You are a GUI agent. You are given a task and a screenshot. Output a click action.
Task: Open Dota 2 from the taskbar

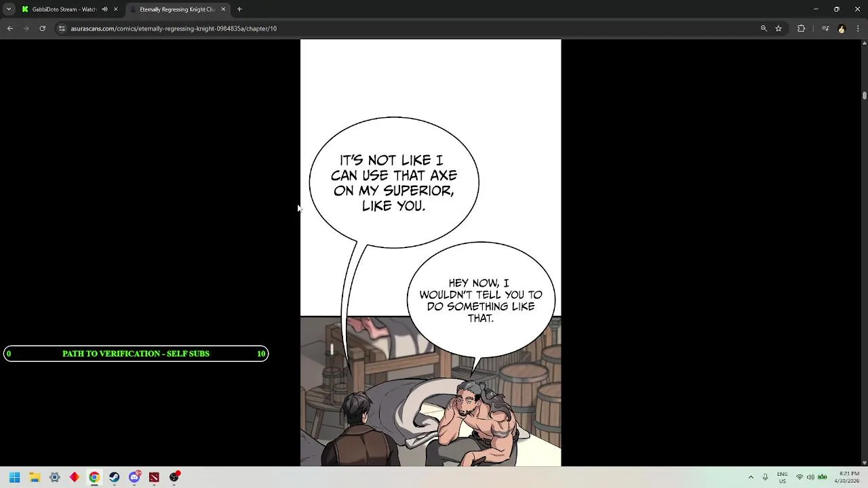pos(154,477)
